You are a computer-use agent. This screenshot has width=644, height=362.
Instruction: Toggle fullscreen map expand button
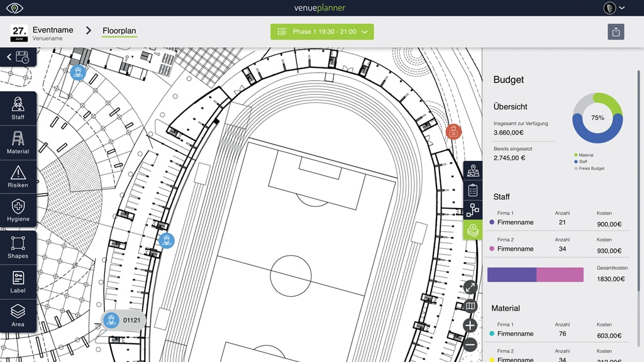click(470, 287)
